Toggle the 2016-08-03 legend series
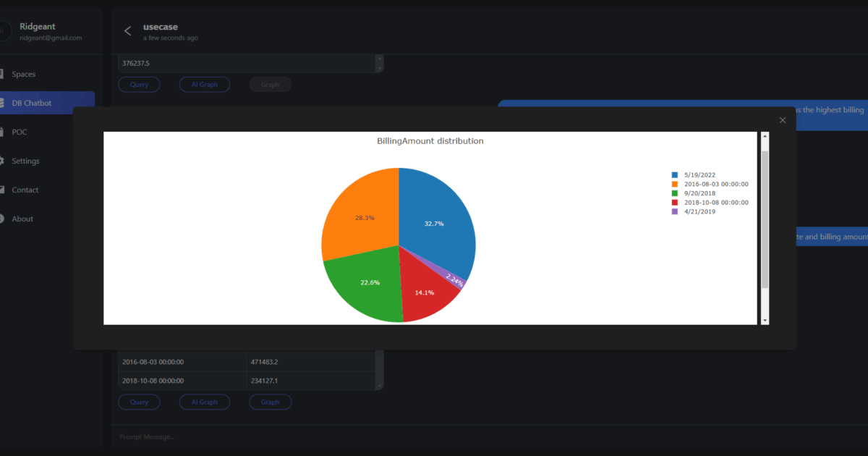868x456 pixels. (715, 184)
